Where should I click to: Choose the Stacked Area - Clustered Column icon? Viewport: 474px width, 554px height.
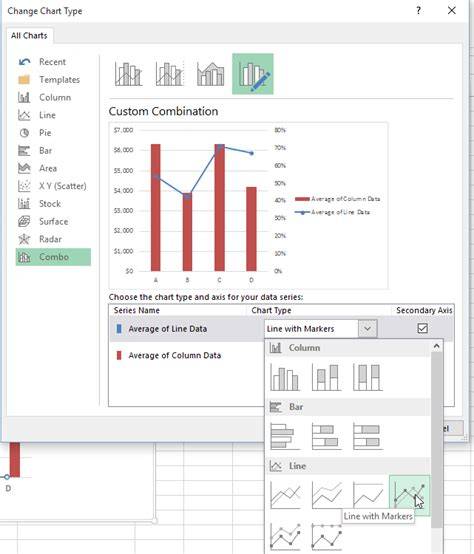[x=211, y=74]
